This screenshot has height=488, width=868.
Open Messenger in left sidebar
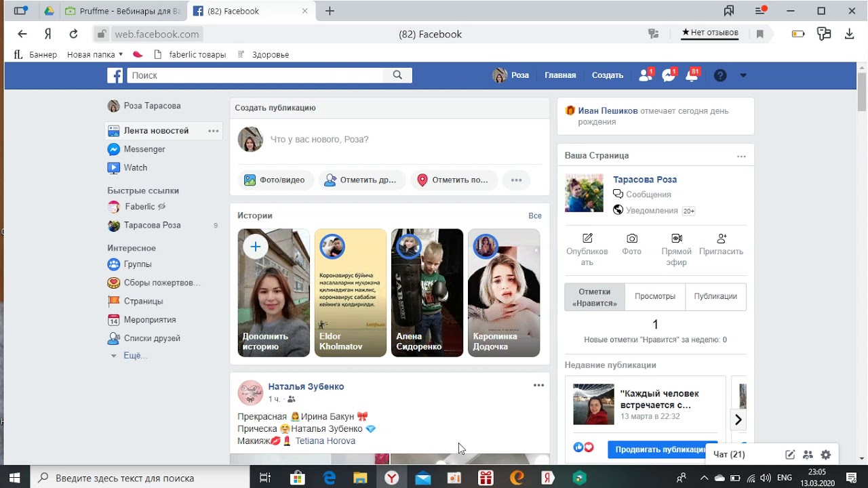(x=144, y=149)
